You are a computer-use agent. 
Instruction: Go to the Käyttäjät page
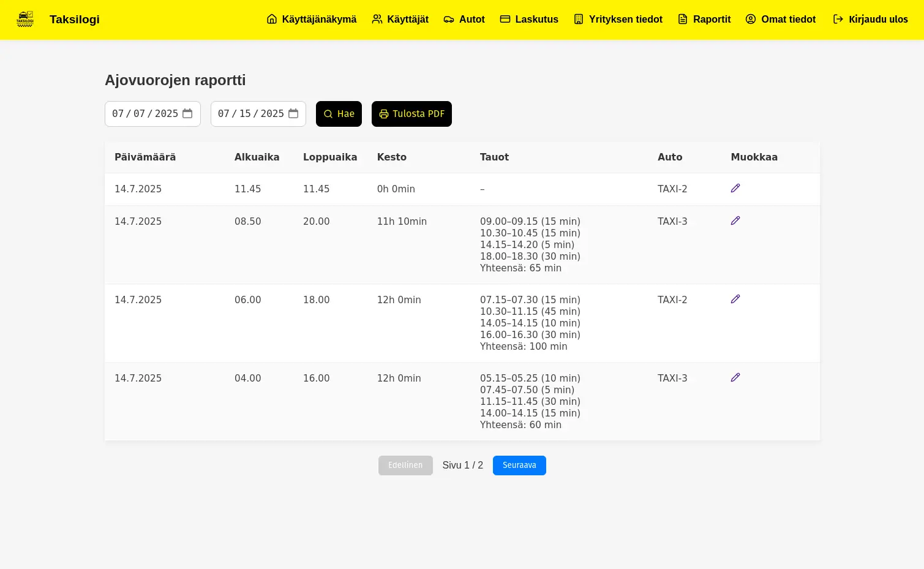click(x=400, y=20)
